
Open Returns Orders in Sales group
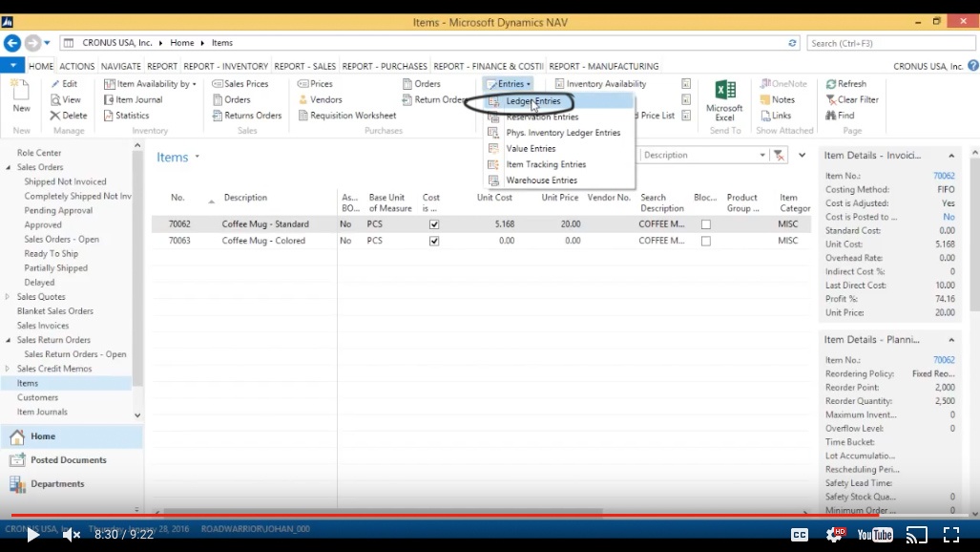pyautogui.click(x=247, y=116)
